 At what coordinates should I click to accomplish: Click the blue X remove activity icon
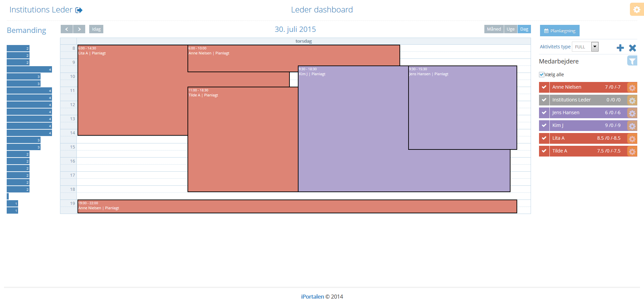(633, 48)
